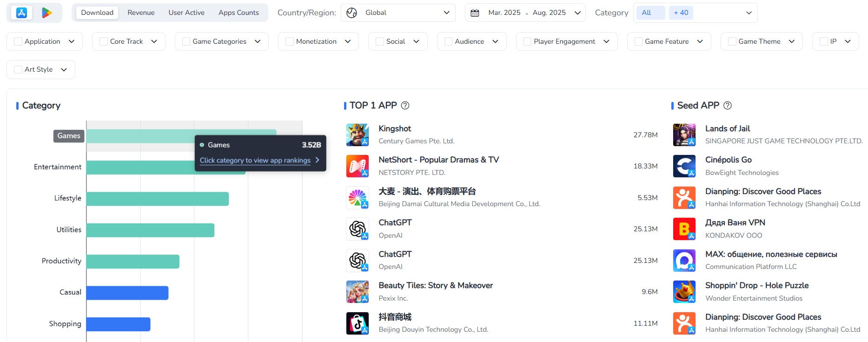Select the Games category label
Viewport: 868px width, 342px height.
pos(69,136)
